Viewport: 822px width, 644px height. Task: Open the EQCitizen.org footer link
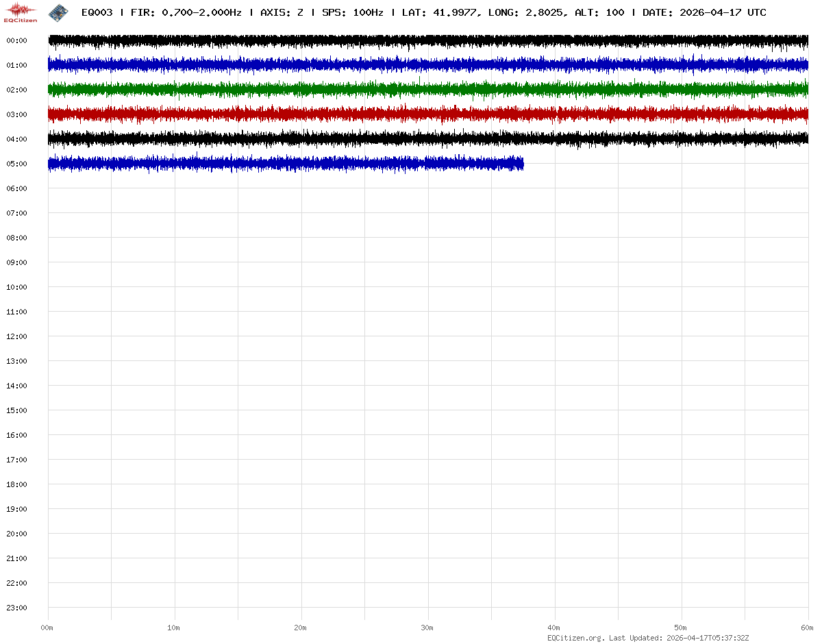click(x=575, y=638)
